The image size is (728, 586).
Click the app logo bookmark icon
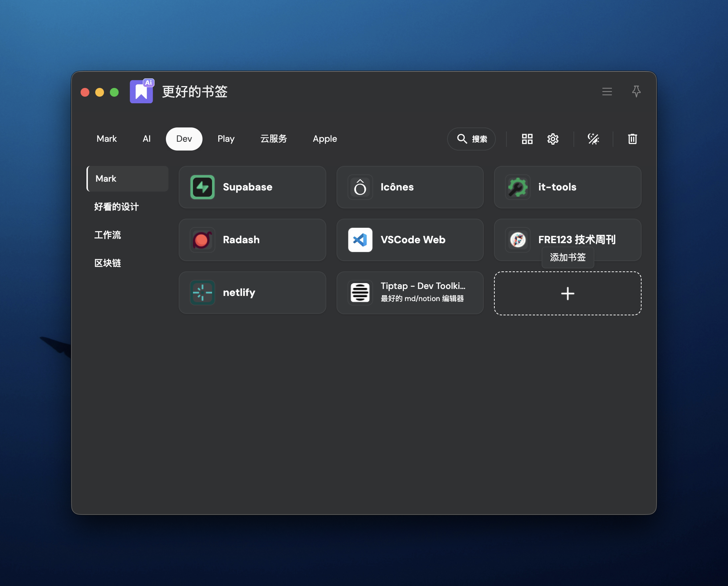pyautogui.click(x=141, y=92)
